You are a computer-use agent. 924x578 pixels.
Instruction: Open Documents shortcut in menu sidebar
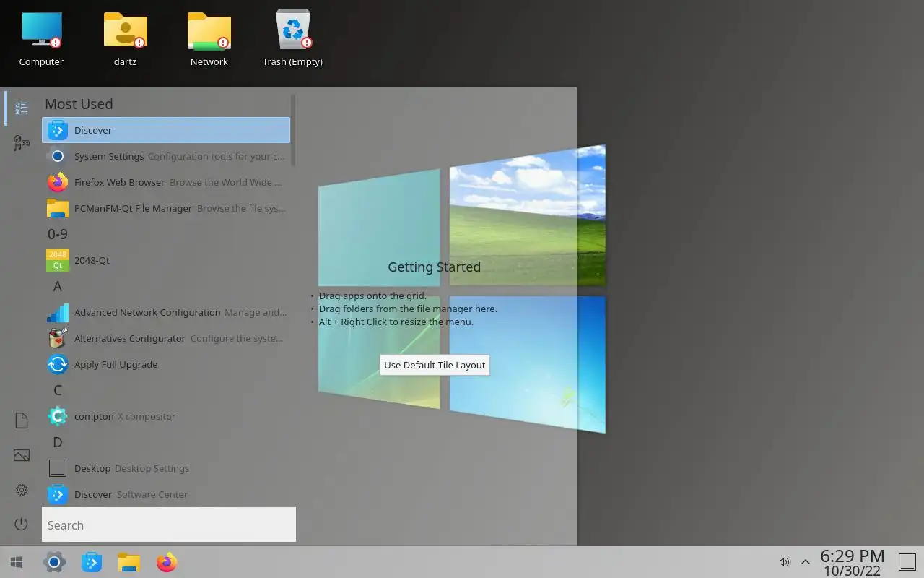click(x=22, y=420)
